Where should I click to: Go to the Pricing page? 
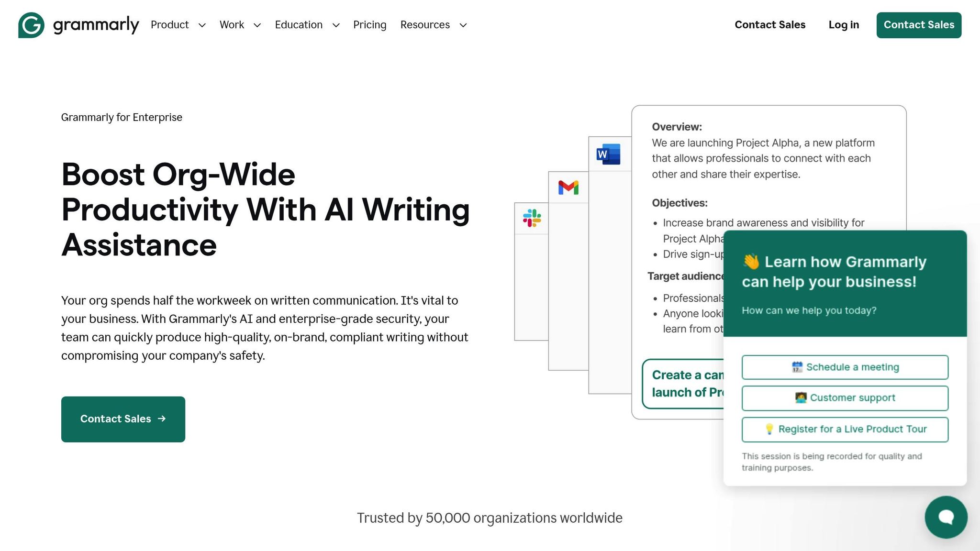[369, 25]
